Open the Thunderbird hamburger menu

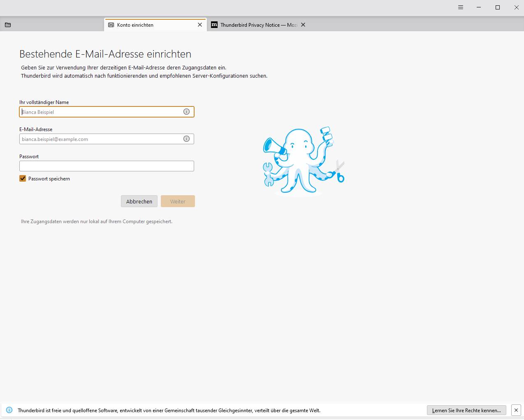[x=461, y=7]
